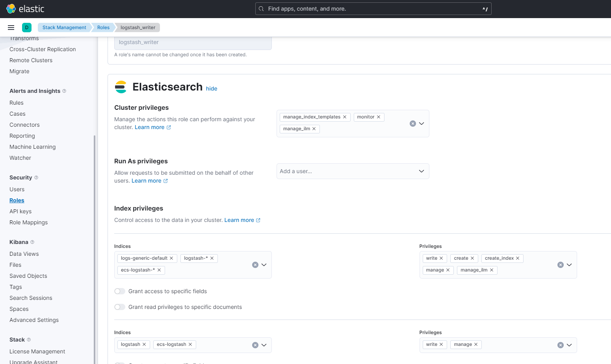Show the Security section info icon
This screenshot has width=611, height=364.
pos(36,177)
